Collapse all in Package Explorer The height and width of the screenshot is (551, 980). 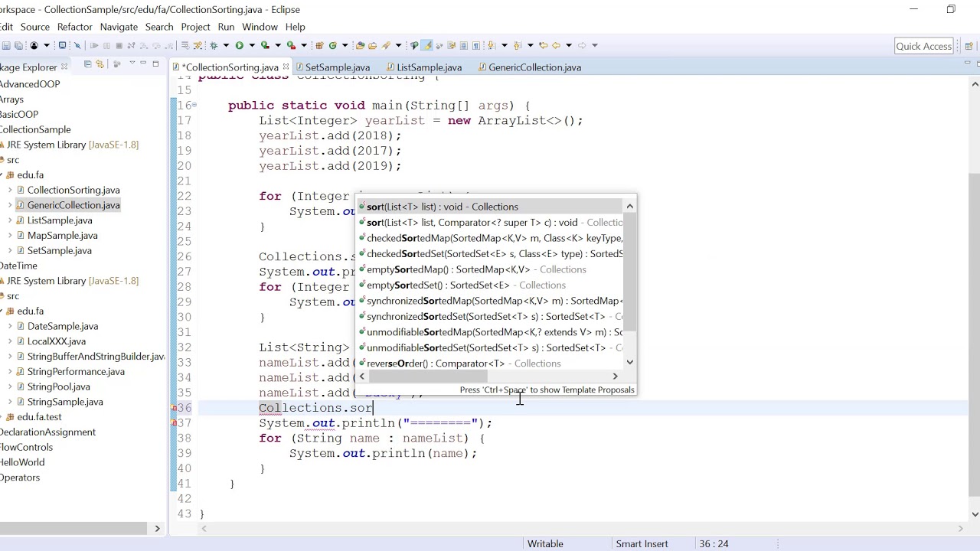click(x=87, y=64)
